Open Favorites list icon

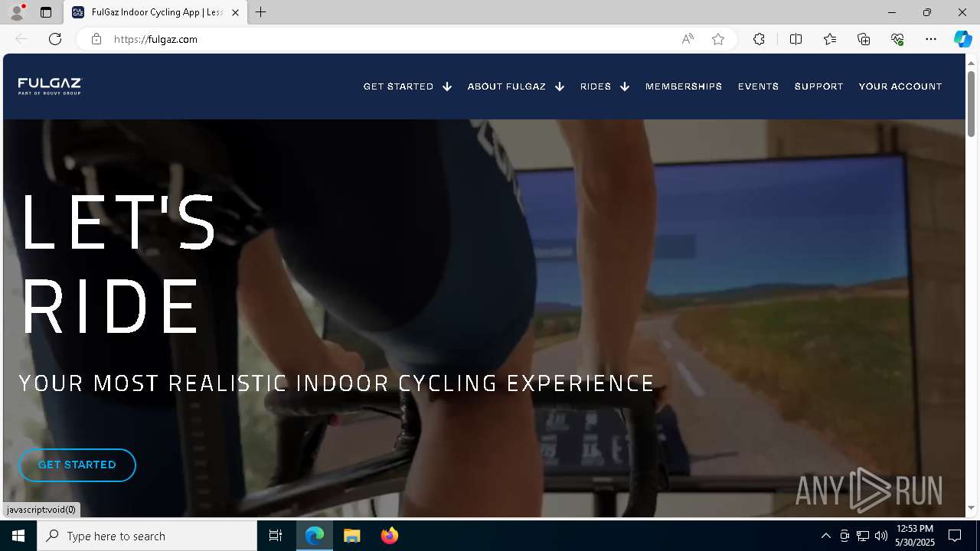click(x=830, y=39)
